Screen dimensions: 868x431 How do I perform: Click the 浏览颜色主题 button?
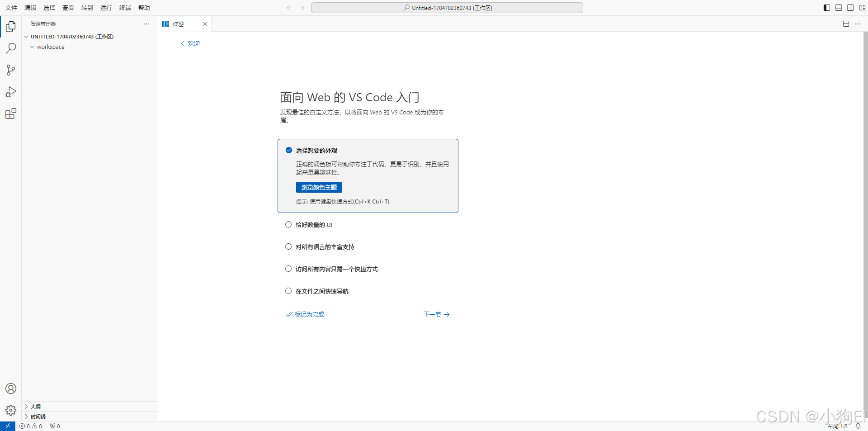(x=319, y=187)
